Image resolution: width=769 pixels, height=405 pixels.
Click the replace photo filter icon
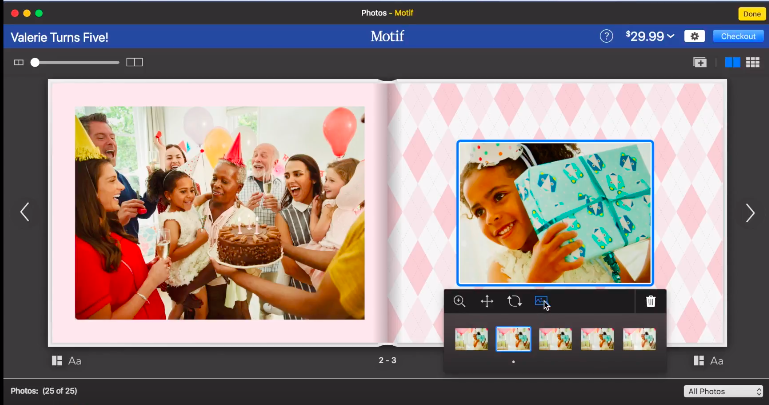[x=541, y=301]
